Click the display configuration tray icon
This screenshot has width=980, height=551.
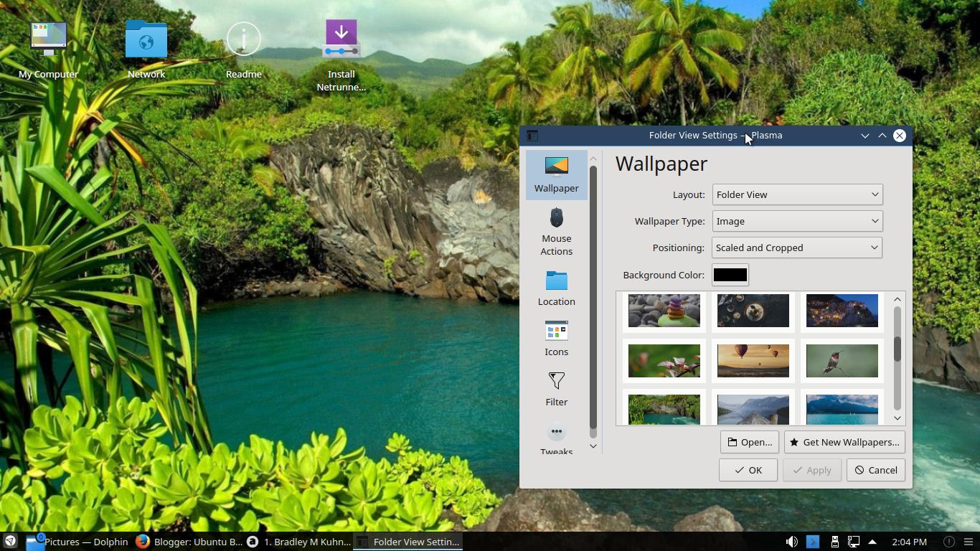(x=854, y=542)
